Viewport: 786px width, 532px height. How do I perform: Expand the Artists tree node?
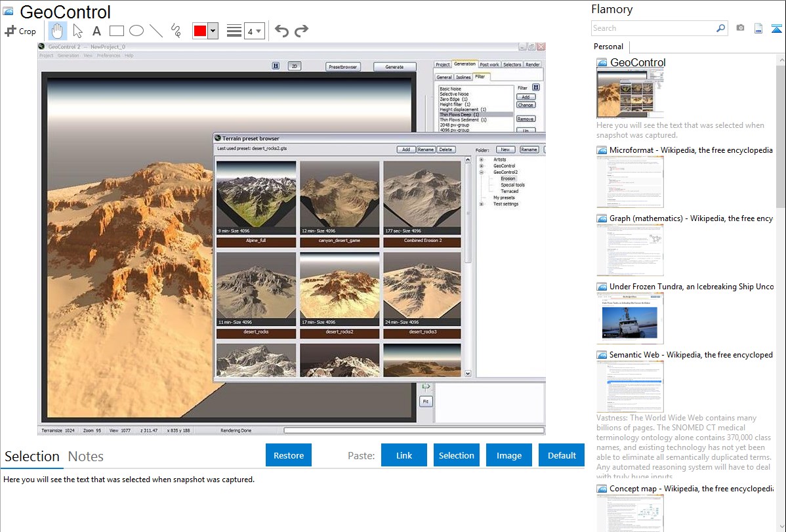tap(481, 160)
